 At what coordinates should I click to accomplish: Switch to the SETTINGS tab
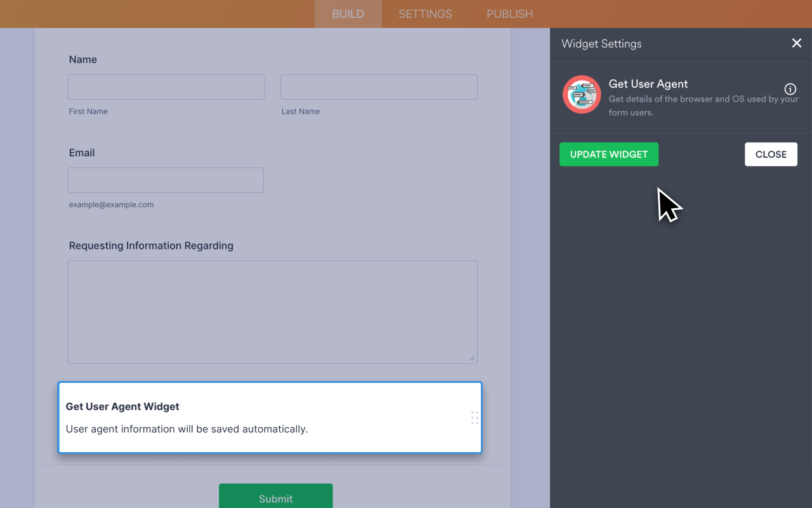(x=424, y=13)
